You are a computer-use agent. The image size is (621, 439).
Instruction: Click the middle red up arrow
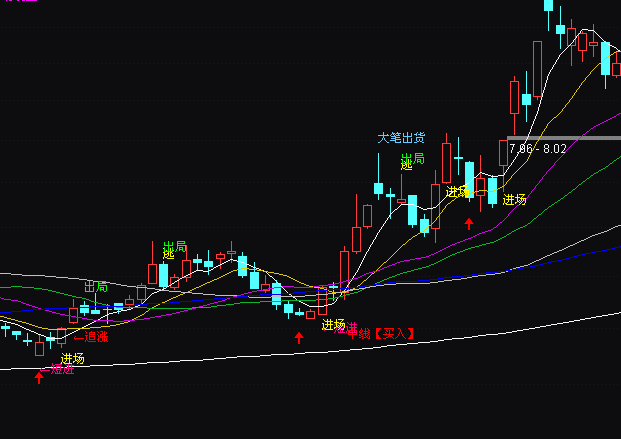pos(298,338)
